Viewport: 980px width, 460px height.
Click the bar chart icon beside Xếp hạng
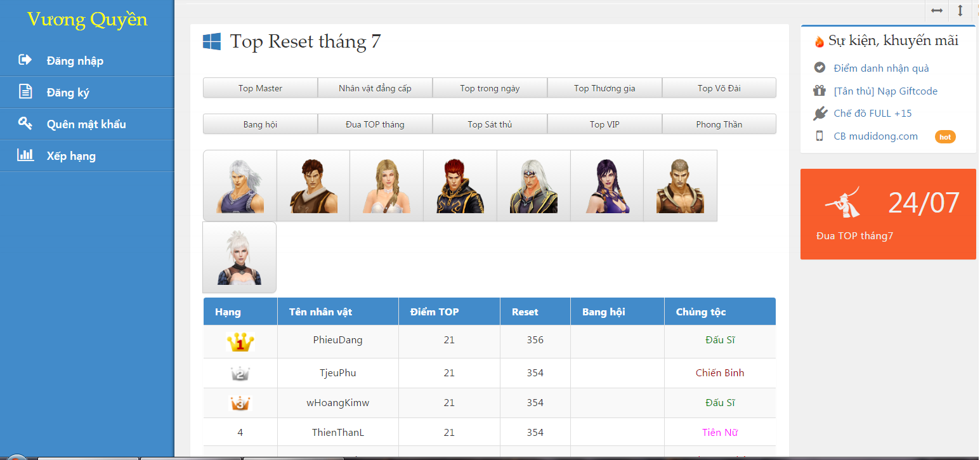point(25,155)
